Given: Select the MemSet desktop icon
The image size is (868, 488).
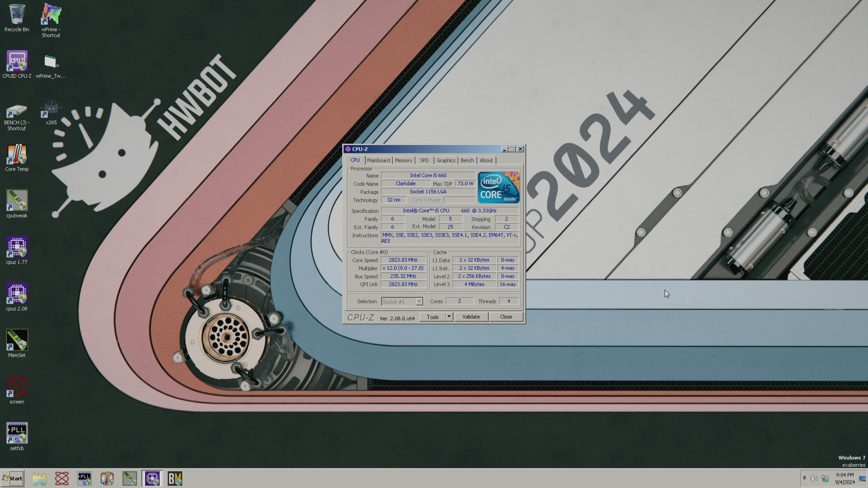Looking at the screenshot, I should coord(17,344).
